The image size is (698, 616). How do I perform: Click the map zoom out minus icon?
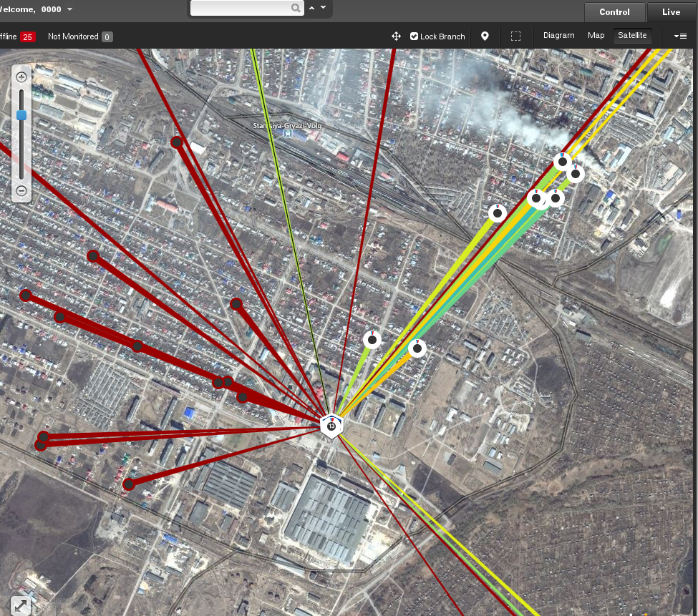(x=21, y=191)
